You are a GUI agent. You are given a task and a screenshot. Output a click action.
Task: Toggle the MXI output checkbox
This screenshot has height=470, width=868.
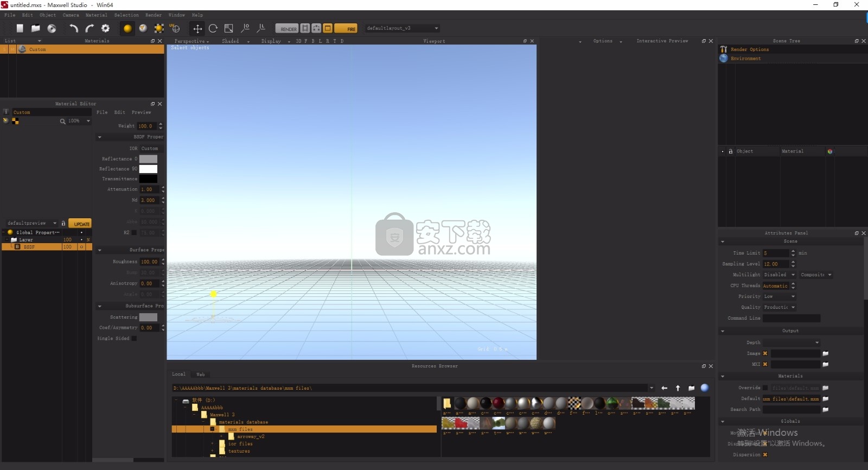(765, 364)
